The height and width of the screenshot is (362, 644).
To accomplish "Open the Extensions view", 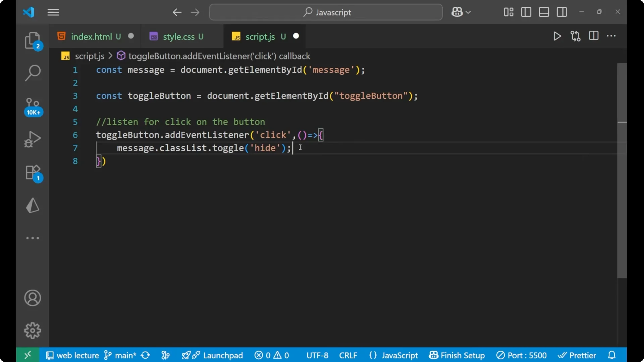I will pyautogui.click(x=33, y=173).
